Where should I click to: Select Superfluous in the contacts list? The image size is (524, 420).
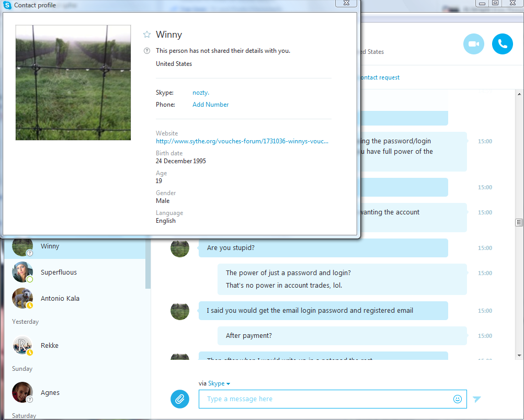pyautogui.click(x=75, y=272)
